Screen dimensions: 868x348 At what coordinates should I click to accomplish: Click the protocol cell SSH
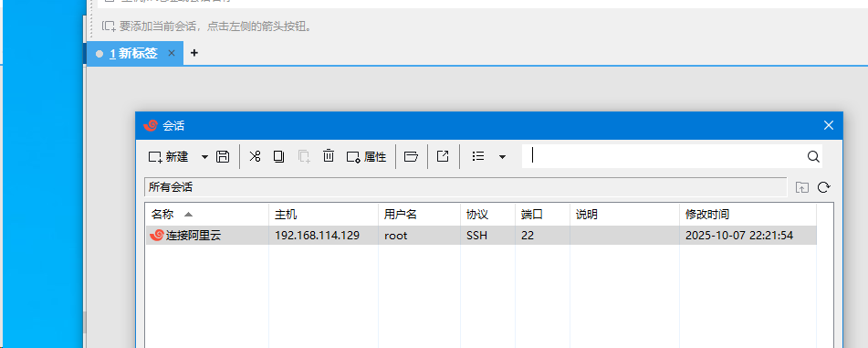476,236
